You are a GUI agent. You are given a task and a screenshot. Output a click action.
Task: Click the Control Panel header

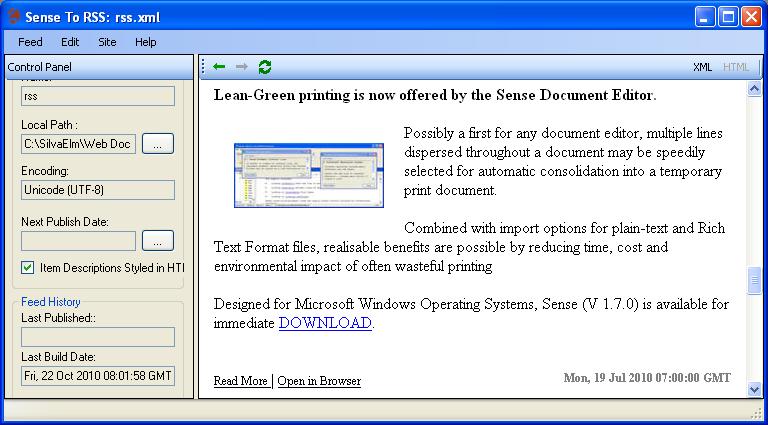[x=99, y=67]
